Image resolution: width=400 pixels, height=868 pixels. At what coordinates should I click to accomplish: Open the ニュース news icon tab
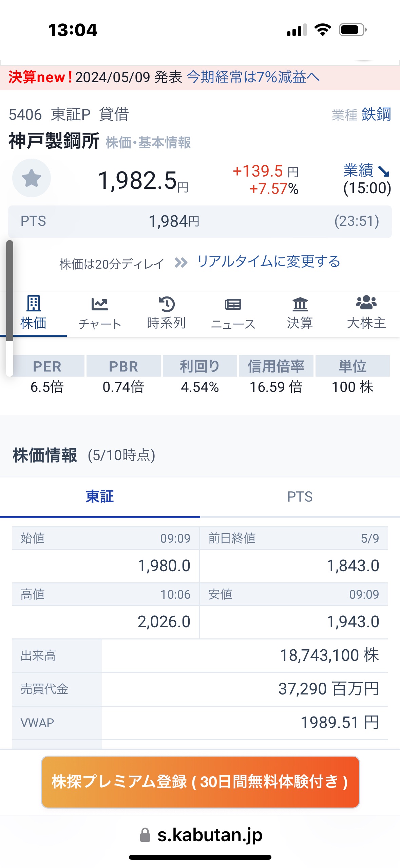pyautogui.click(x=233, y=304)
